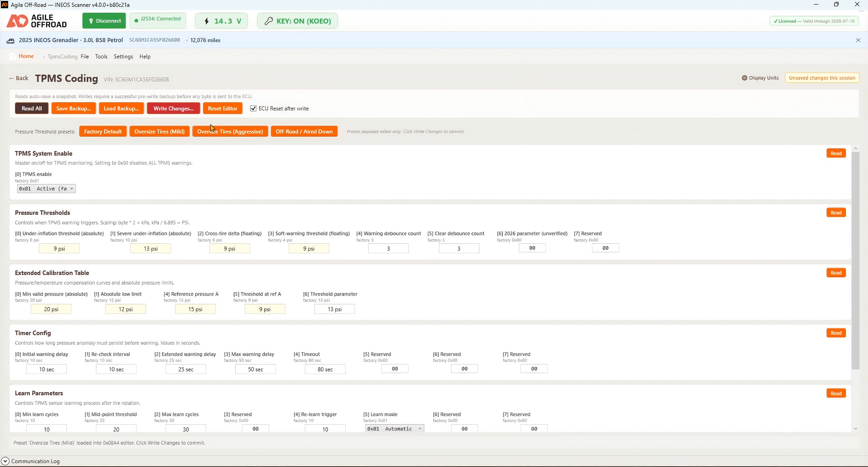Open the Learn mode dropdown
The height and width of the screenshot is (467, 868).
click(395, 428)
